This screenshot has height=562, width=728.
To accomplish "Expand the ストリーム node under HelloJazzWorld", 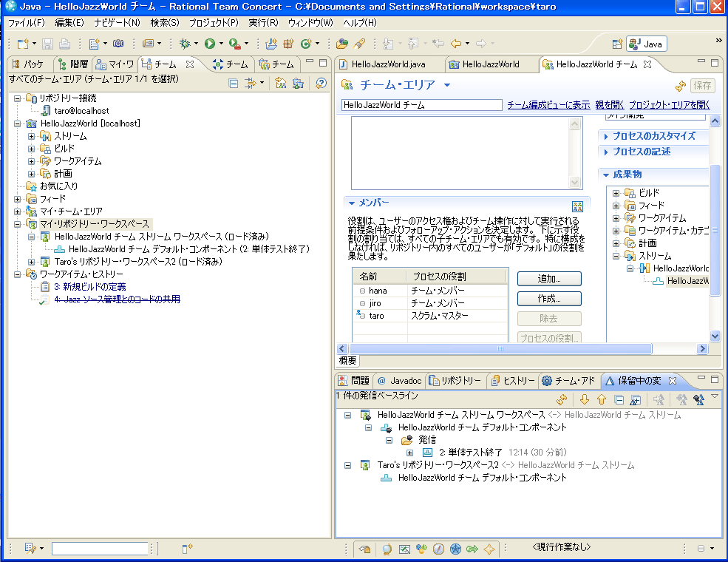I will [31, 136].
